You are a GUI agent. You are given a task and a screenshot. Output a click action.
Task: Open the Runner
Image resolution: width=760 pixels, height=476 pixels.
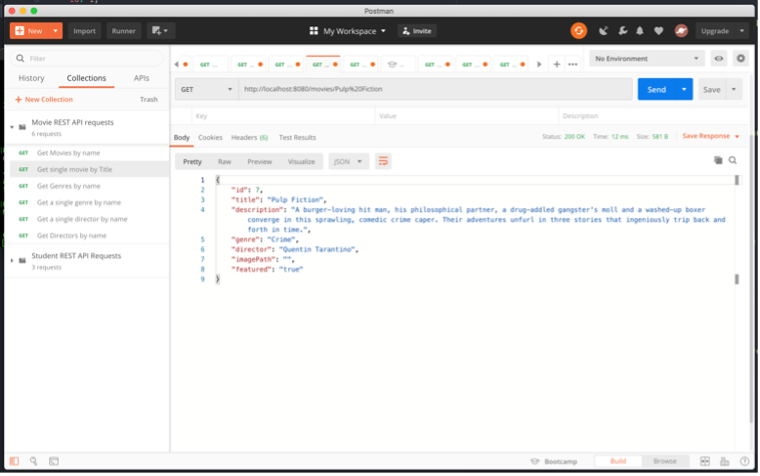[124, 31]
